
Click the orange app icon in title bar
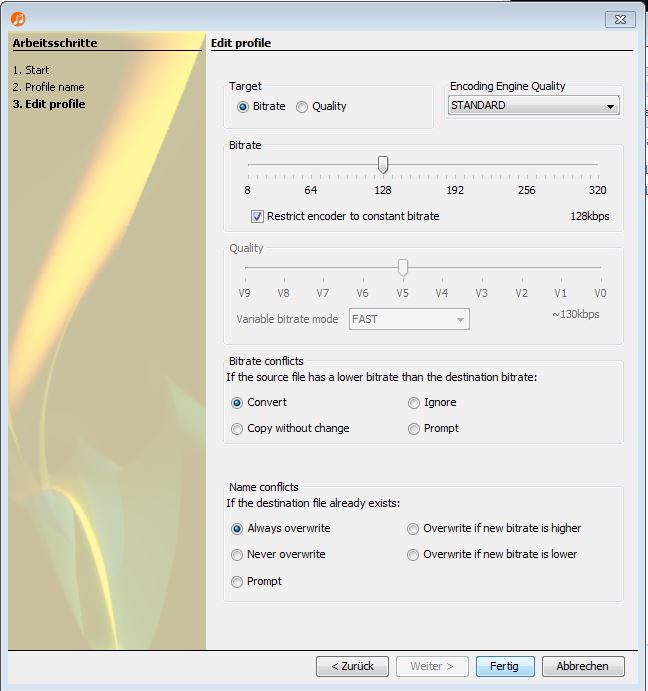click(x=18, y=19)
